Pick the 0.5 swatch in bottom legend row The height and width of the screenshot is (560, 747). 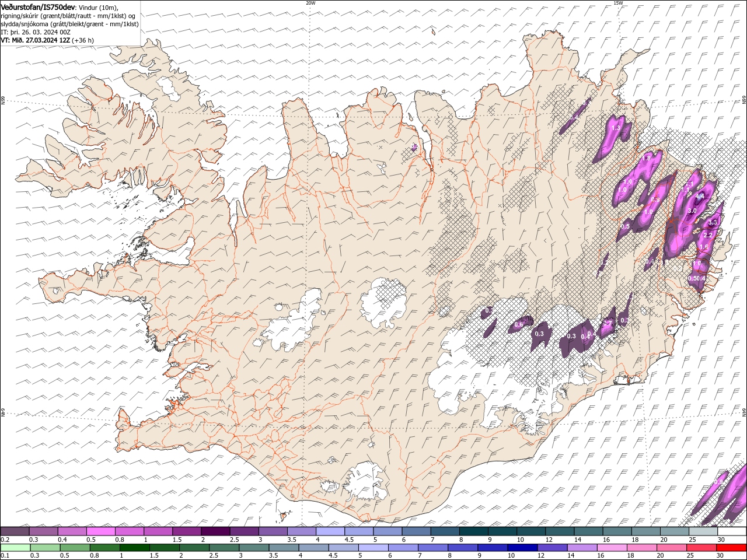point(75,548)
